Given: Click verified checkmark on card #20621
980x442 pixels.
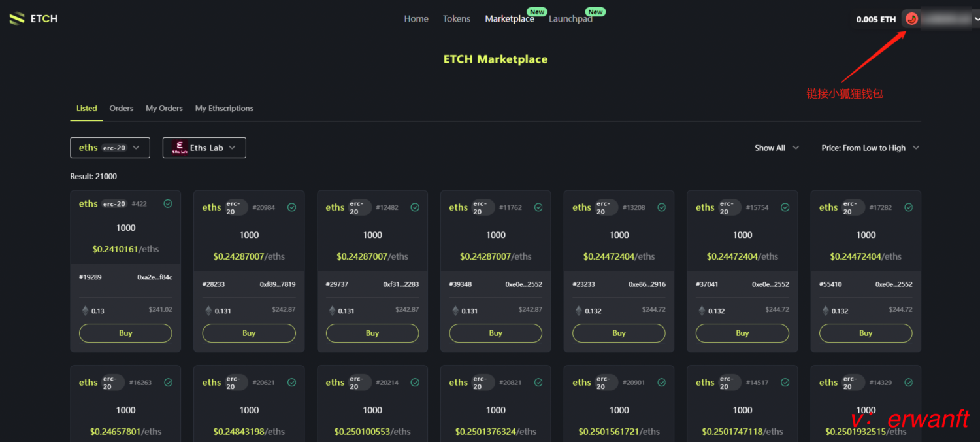Looking at the screenshot, I should coord(291,382).
